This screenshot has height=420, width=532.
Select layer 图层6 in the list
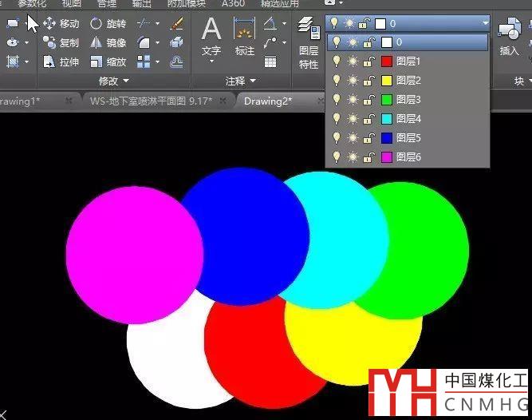click(x=408, y=157)
